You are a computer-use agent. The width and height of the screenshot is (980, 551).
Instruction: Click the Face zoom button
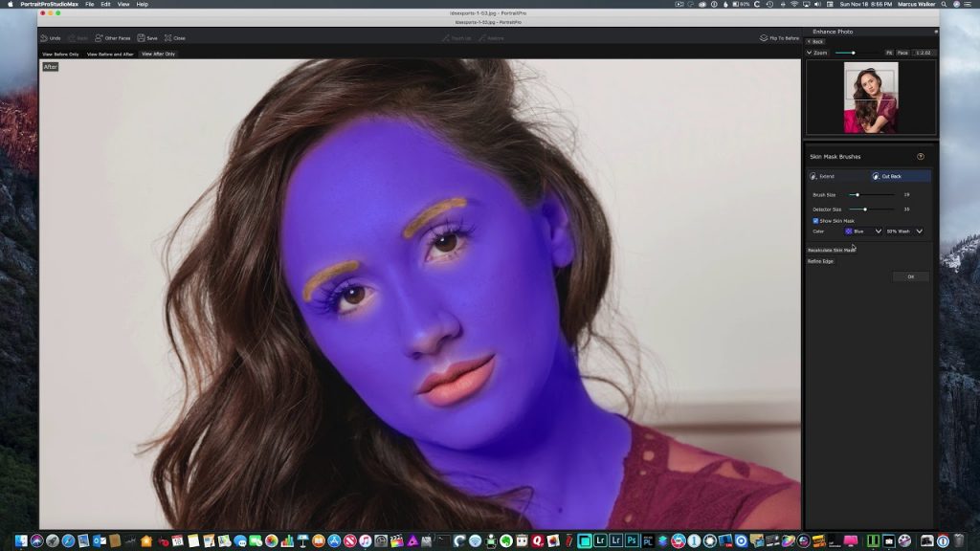click(x=902, y=53)
